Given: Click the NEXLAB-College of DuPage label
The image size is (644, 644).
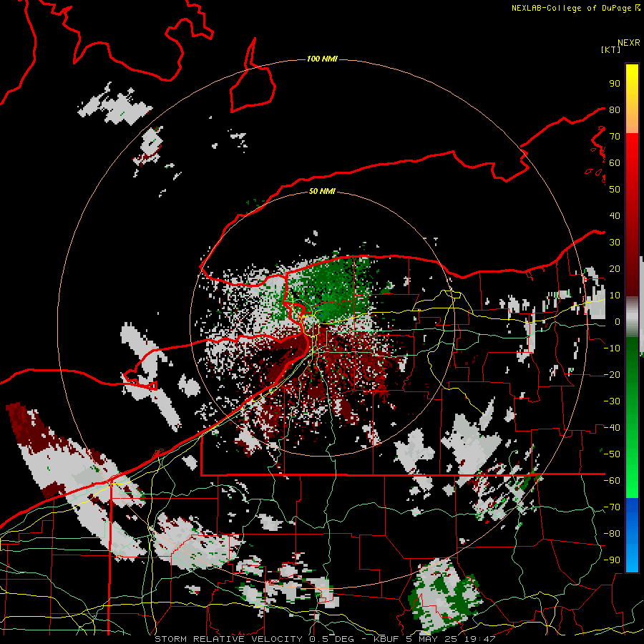Looking at the screenshot, I should 571,8.
